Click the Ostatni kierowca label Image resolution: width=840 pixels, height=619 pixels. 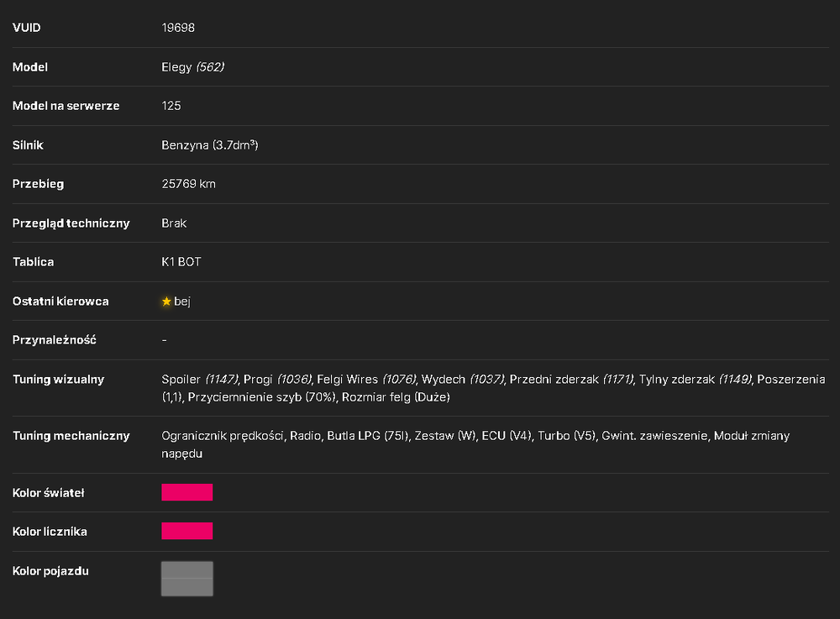pyautogui.click(x=60, y=302)
